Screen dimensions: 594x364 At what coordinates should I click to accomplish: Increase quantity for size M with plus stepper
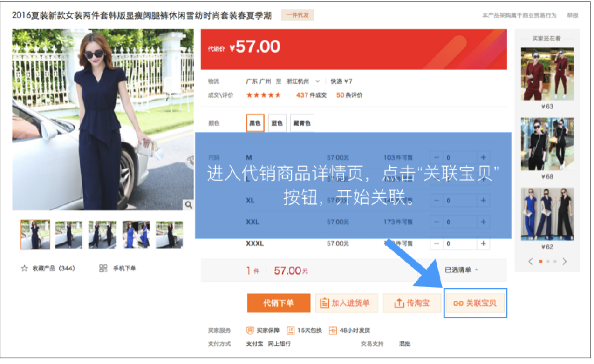(483, 157)
